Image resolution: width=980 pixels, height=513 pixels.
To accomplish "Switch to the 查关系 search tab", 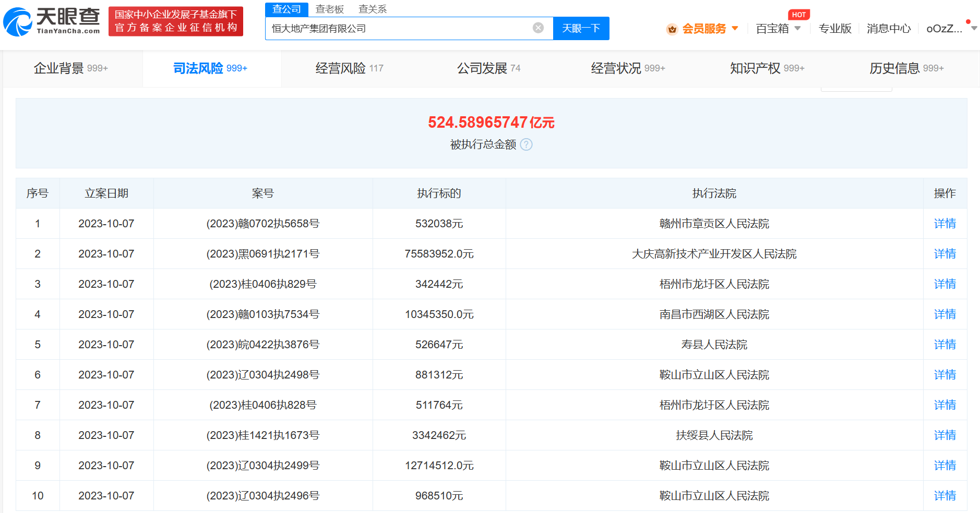I will tap(373, 9).
